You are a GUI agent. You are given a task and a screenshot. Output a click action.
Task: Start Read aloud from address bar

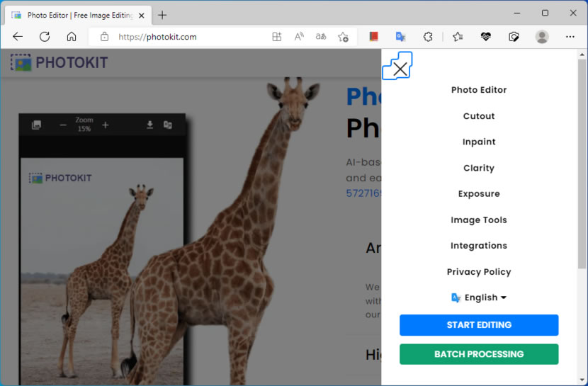(299, 37)
